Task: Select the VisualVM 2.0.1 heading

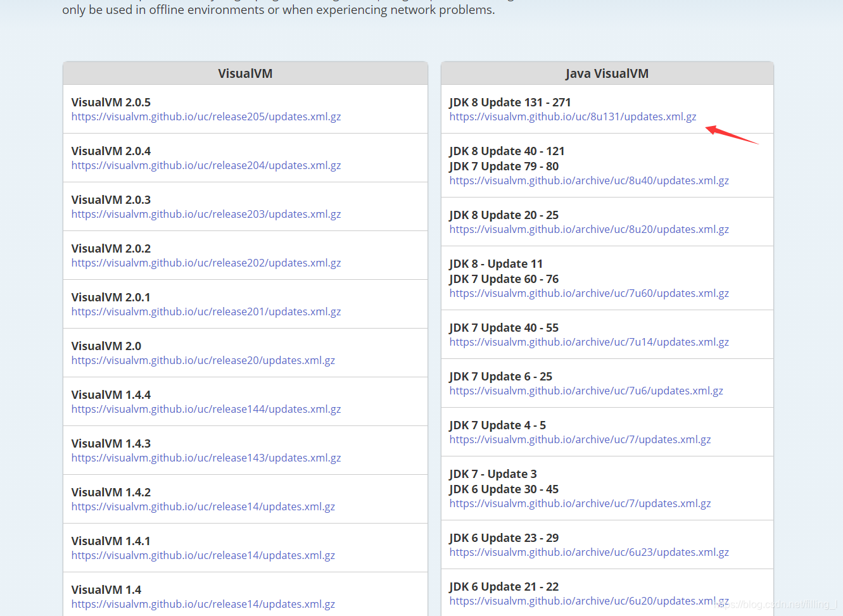Action: [x=111, y=297]
